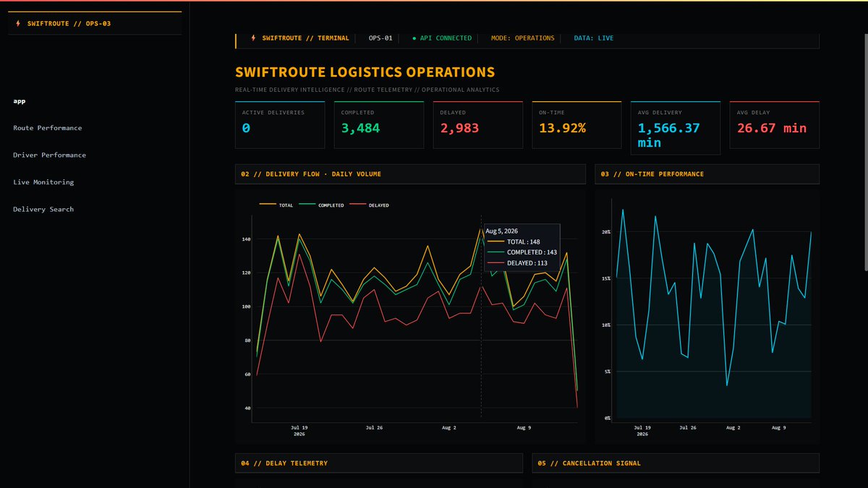Click the 04 // DELAY TELEMETRY header

(x=379, y=463)
